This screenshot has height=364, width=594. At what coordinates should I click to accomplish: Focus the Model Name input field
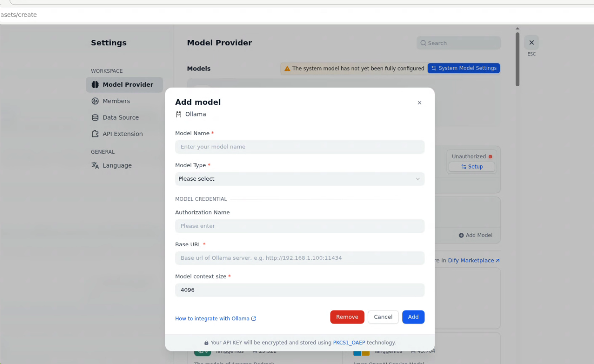click(299, 147)
